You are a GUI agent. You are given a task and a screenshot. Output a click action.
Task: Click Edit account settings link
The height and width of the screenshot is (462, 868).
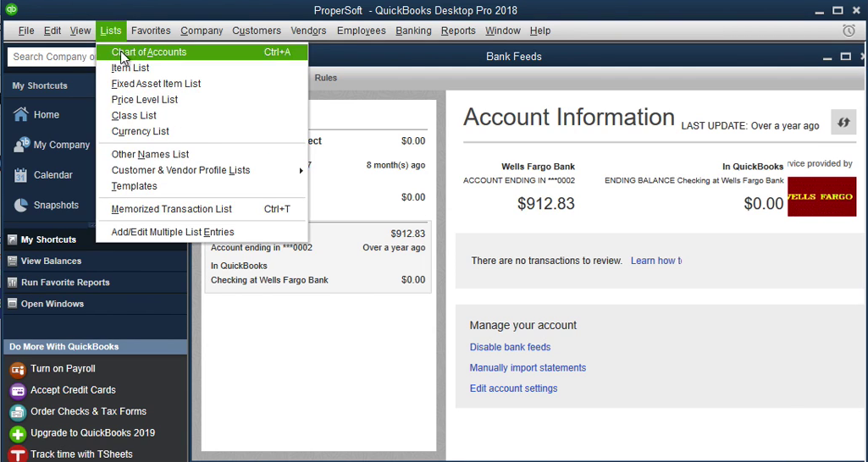tap(513, 388)
